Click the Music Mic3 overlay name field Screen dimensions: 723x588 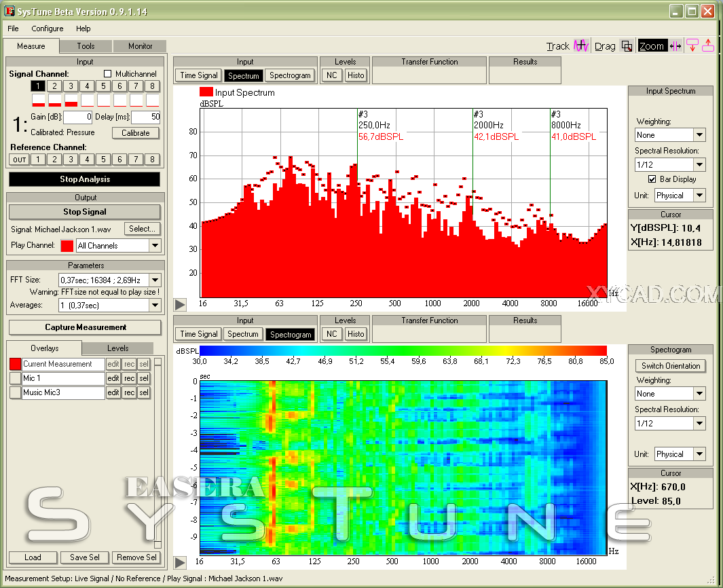point(63,392)
